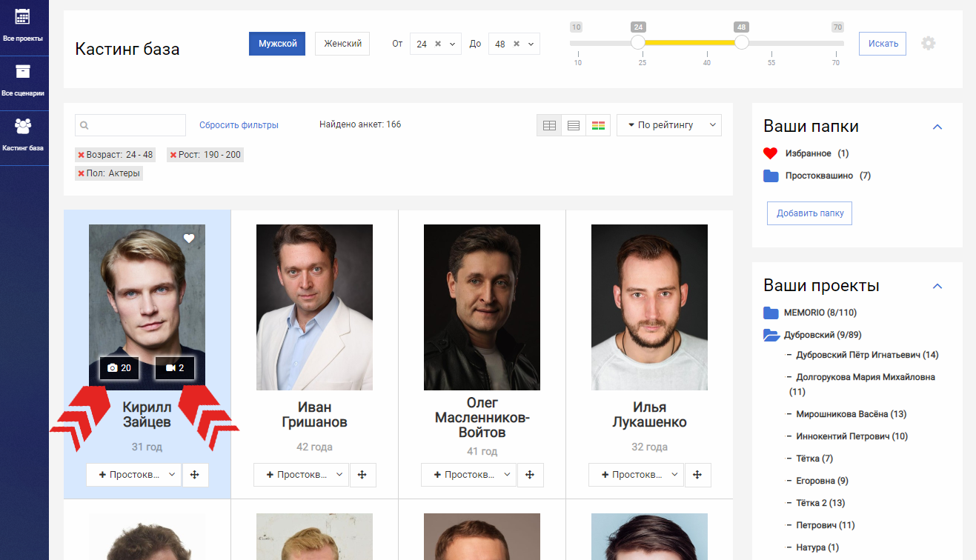This screenshot has width=976, height=560.
Task: Open folder dropdown arrow under Иван Гришанов
Action: pos(339,475)
